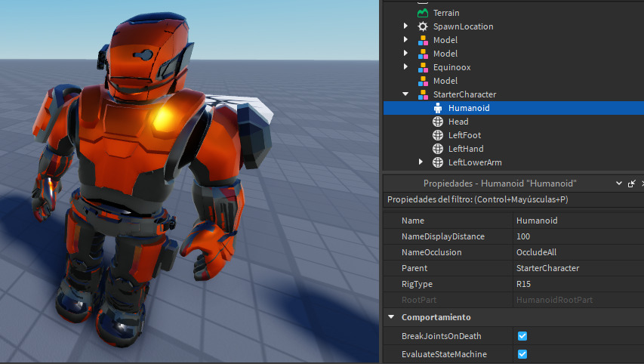Collapse the Comportamiento section
Image resolution: width=644 pixels, height=364 pixels.
click(x=391, y=317)
